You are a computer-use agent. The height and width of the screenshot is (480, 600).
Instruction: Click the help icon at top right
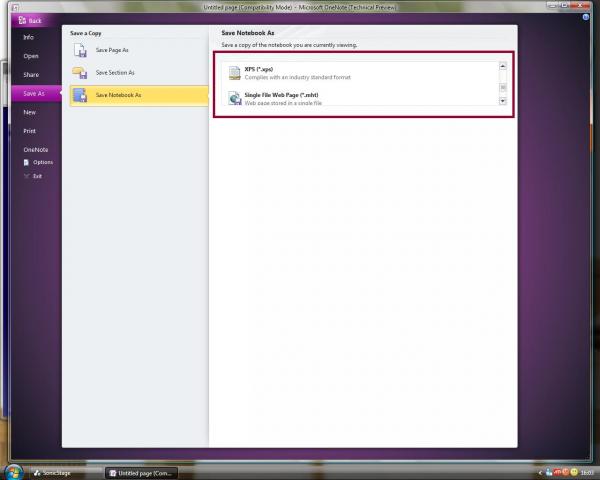(x=585, y=17)
